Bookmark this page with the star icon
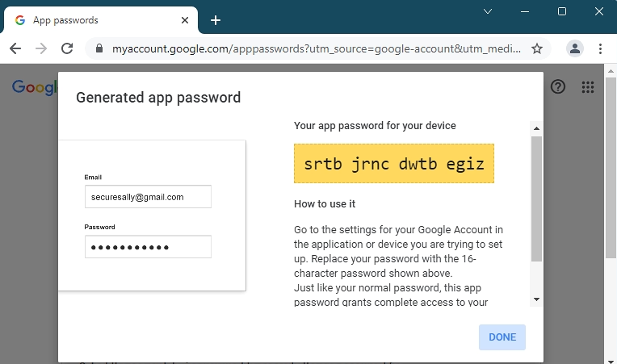 coord(537,48)
